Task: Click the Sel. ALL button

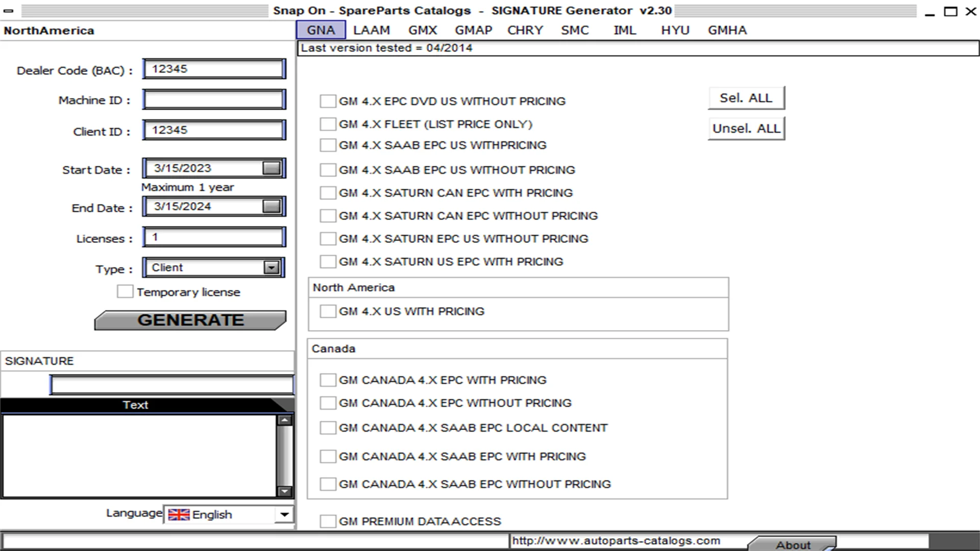Action: [746, 98]
